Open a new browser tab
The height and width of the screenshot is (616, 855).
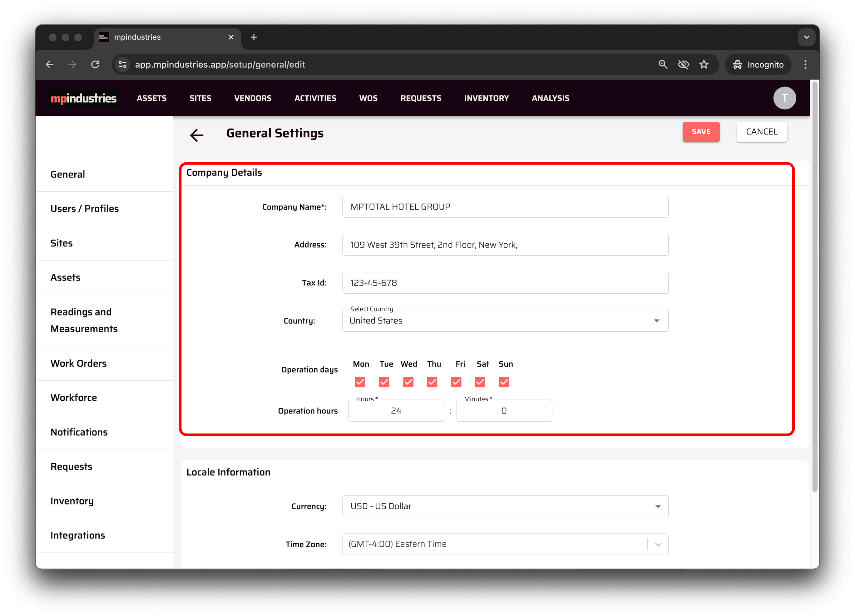254,37
